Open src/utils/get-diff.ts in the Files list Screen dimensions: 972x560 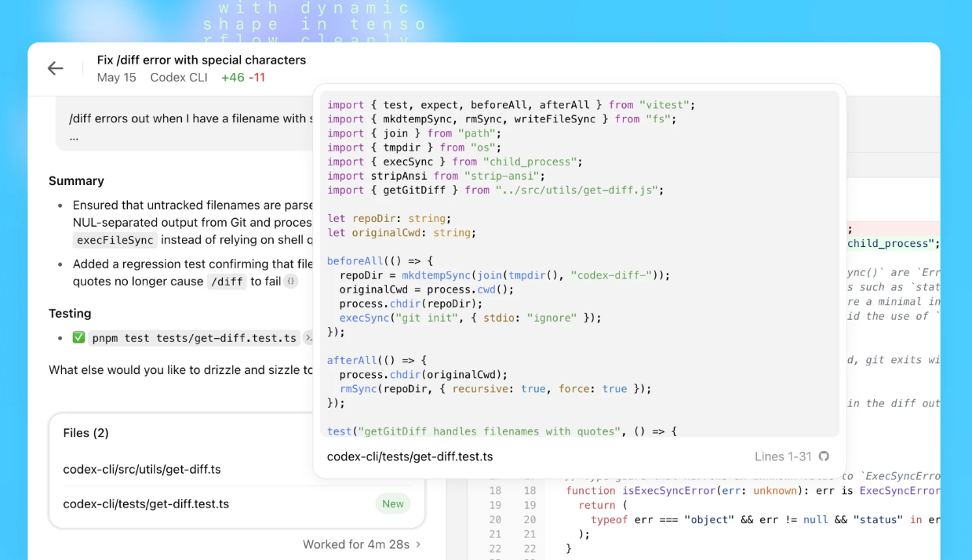(x=142, y=469)
